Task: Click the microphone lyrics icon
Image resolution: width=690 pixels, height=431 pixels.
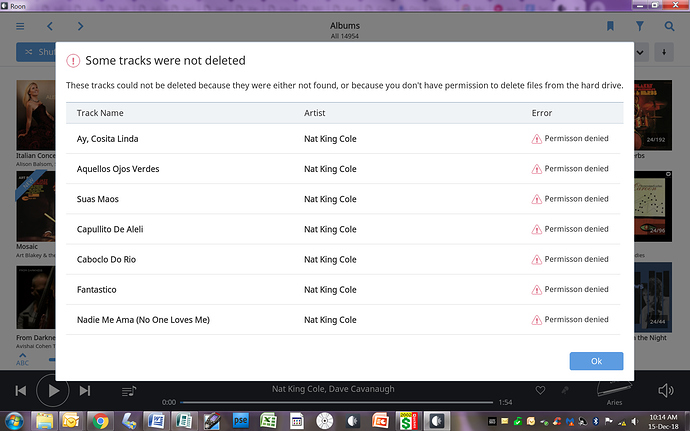Action: (565, 390)
